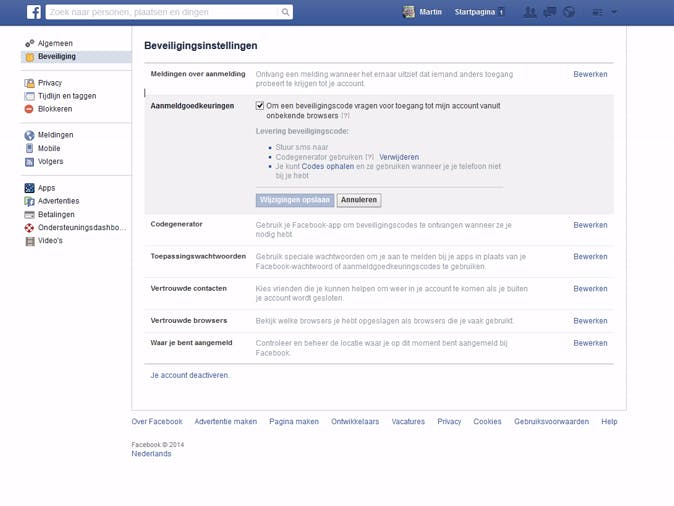Click Bewerken for Vertrouwde contacten

[590, 289]
